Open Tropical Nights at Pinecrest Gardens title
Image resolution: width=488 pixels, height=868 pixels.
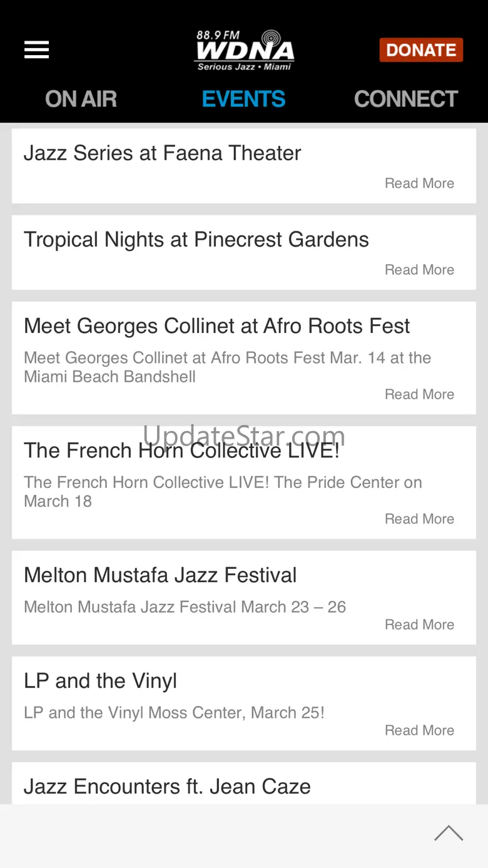point(196,240)
